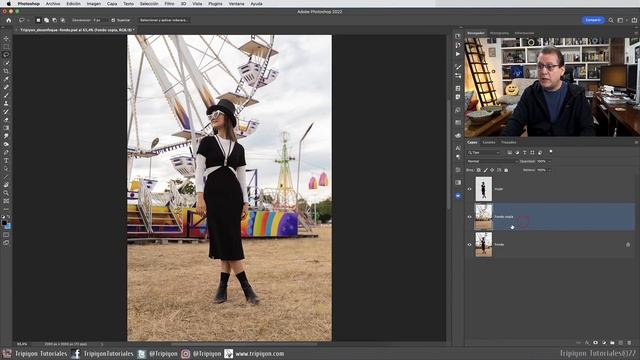
Task: Switch to the Canales tab
Action: click(489, 142)
